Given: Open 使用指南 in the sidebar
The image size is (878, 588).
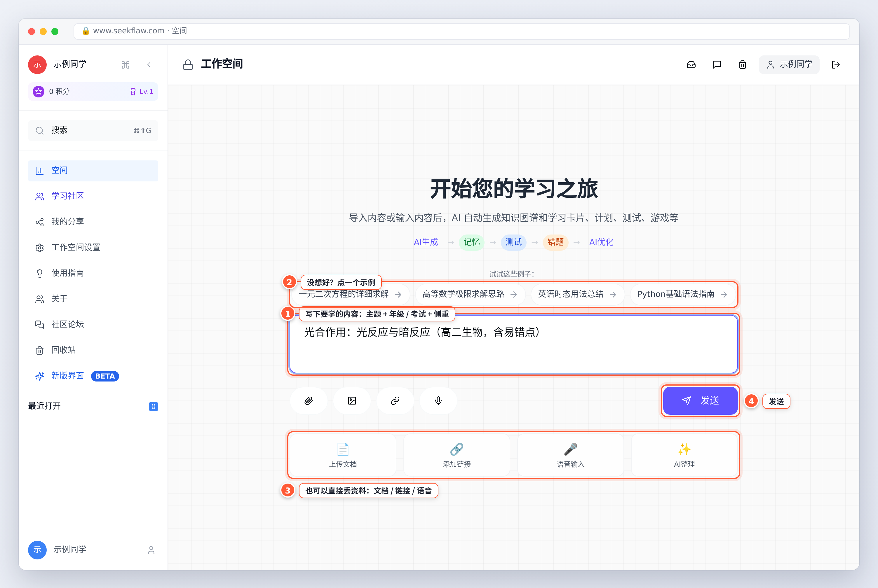Looking at the screenshot, I should 93,273.
